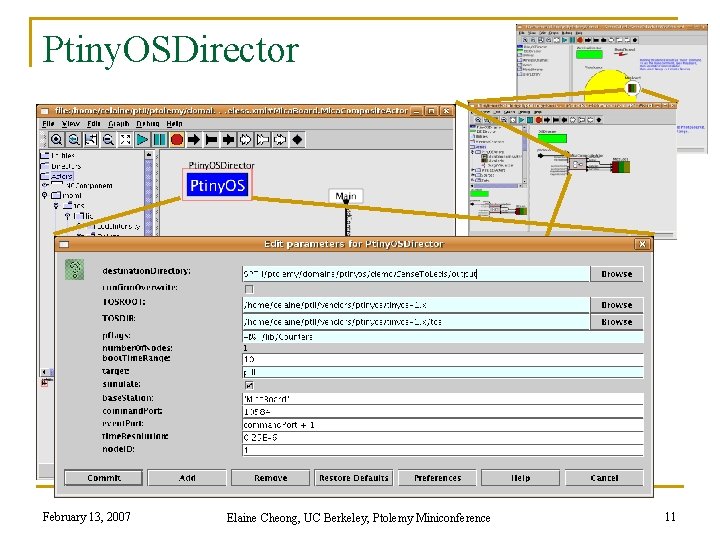720x540 pixels.
Task: Open Preferences from the parameters dialog
Action: 437,478
